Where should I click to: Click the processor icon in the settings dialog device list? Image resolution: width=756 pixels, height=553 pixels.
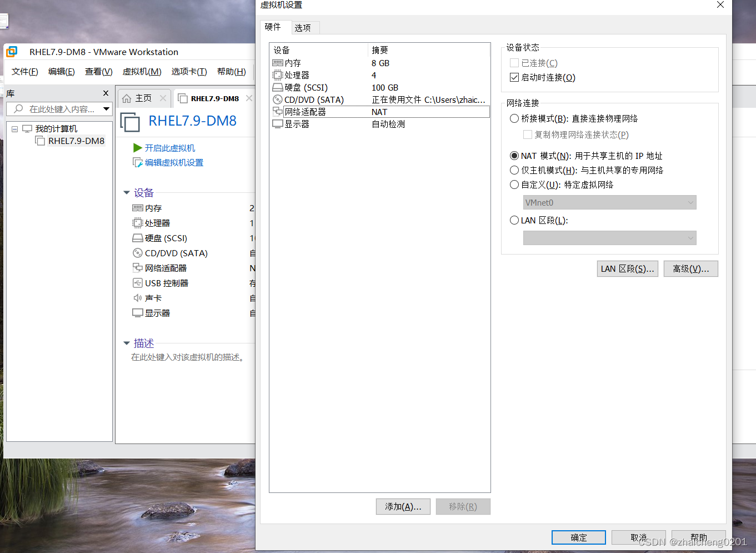[278, 75]
